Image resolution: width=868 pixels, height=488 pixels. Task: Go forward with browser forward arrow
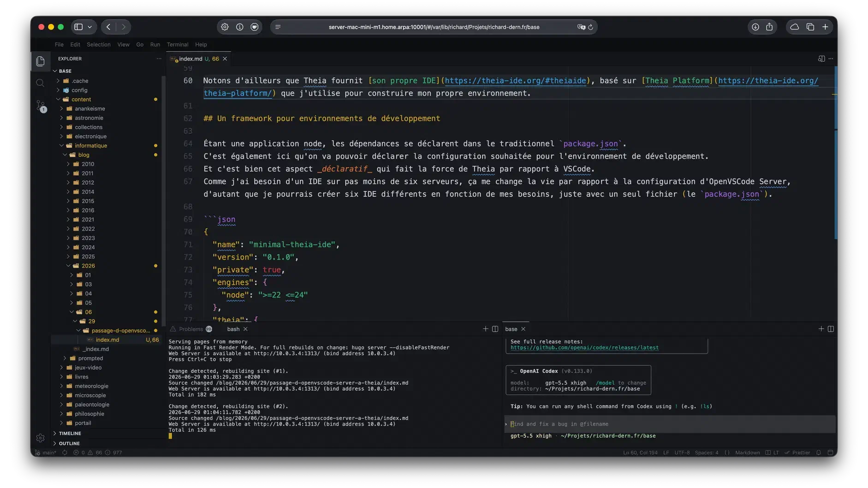[123, 27]
